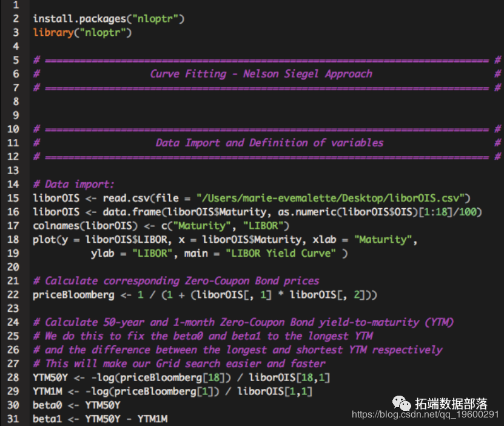Click line number 28 in the gutter
504x426 pixels.
coord(14,377)
